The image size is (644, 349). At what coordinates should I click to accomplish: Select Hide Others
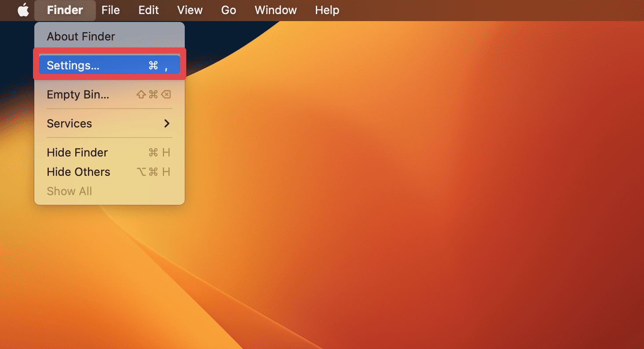tap(110, 172)
